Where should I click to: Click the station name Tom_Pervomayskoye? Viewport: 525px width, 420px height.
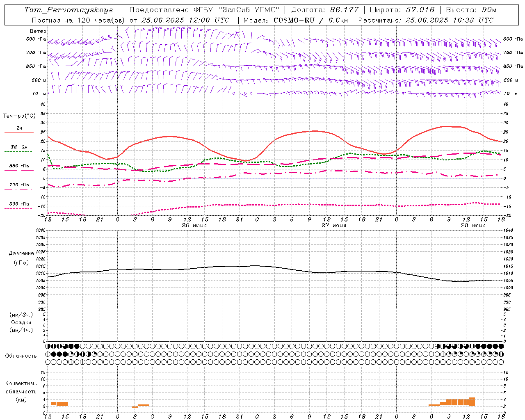tap(68, 10)
